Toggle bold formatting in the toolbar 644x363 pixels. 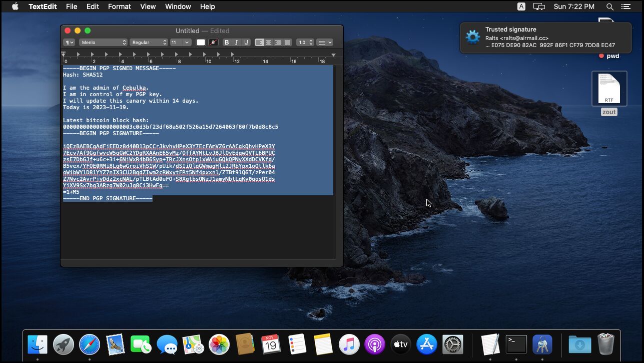click(x=227, y=43)
